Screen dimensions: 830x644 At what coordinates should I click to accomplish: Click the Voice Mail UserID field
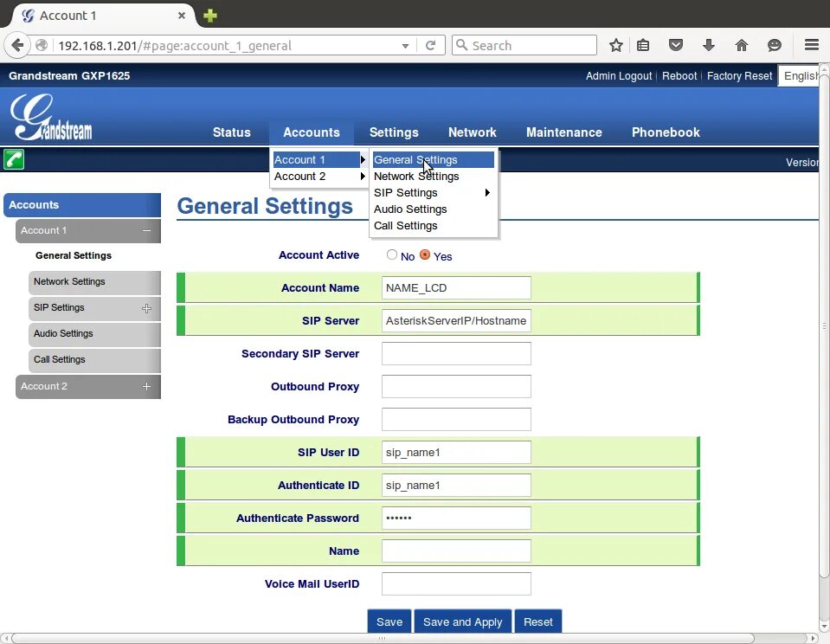[456, 583]
